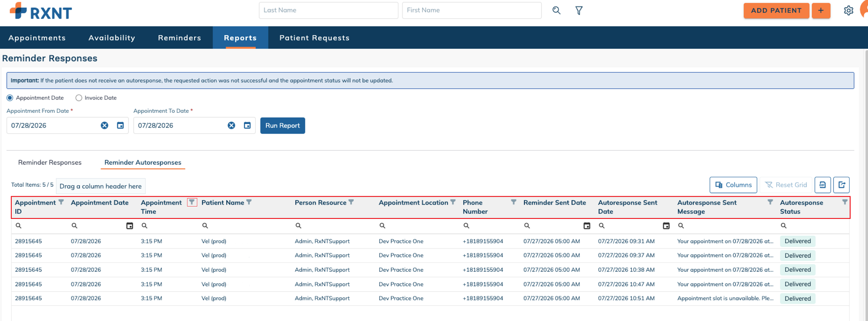This screenshot has width=868, height=321.
Task: Switch to the Reminder Autoresponses sub-tab
Action: coord(143,162)
